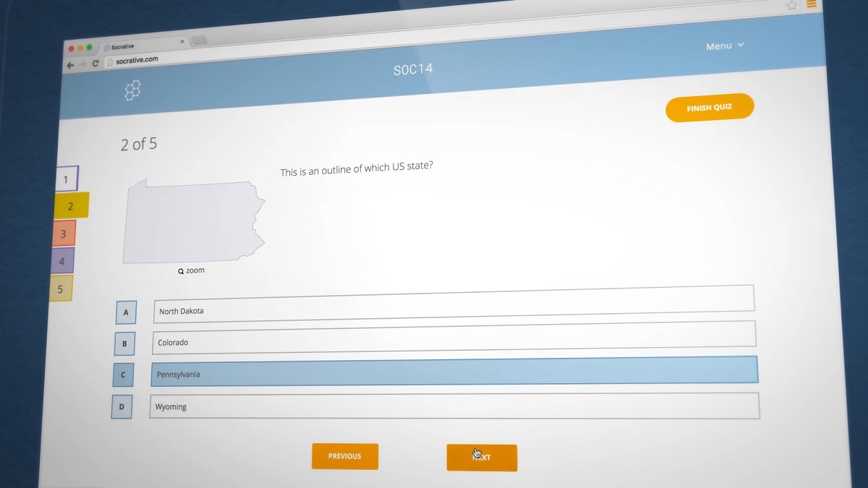The width and height of the screenshot is (868, 488).
Task: Expand the Menu dropdown
Action: [x=725, y=46]
